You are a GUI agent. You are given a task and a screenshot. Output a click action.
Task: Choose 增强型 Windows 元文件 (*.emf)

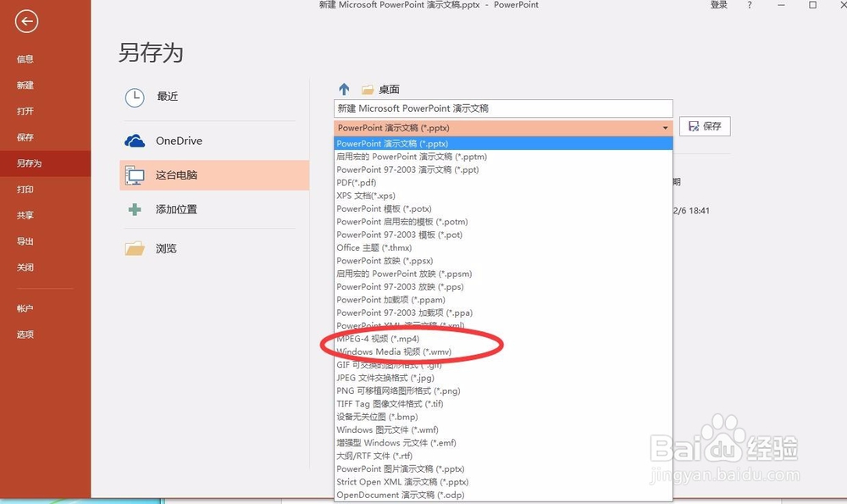pos(503,443)
